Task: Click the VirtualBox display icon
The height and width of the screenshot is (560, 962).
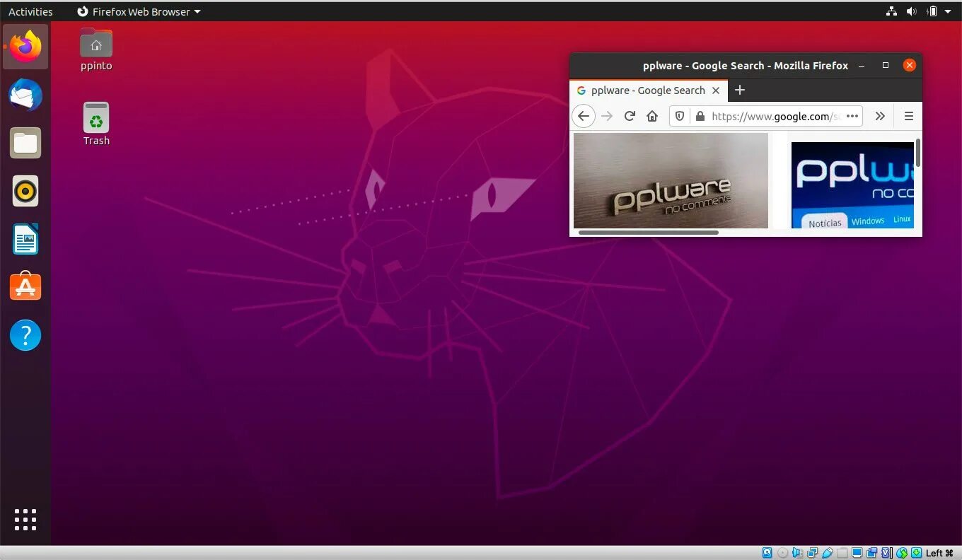Action: pos(857,553)
